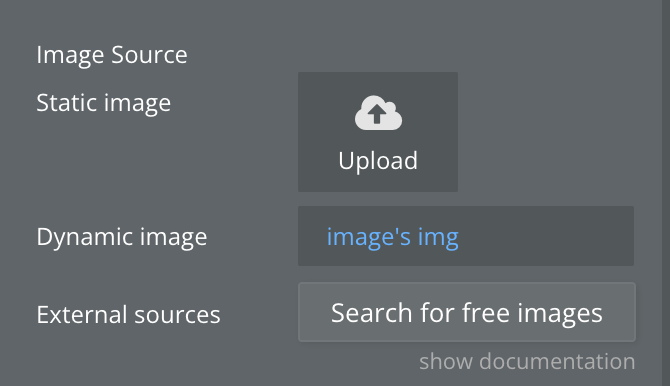Click the panel's right-edge scrollbar strip
The image size is (670, 386).
[x=666, y=193]
